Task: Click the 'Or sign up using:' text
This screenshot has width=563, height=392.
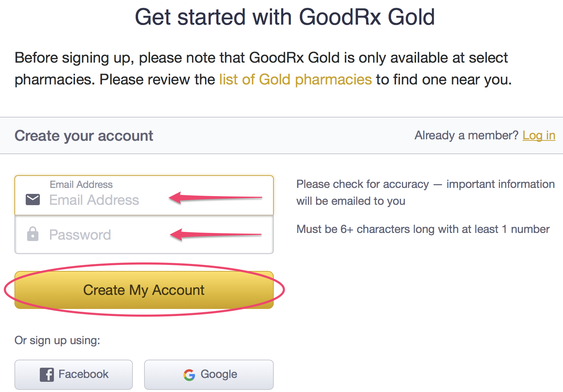Action: (x=57, y=340)
